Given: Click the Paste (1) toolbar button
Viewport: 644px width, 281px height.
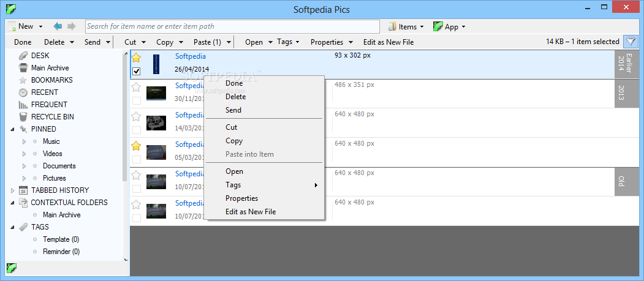Looking at the screenshot, I should point(207,42).
